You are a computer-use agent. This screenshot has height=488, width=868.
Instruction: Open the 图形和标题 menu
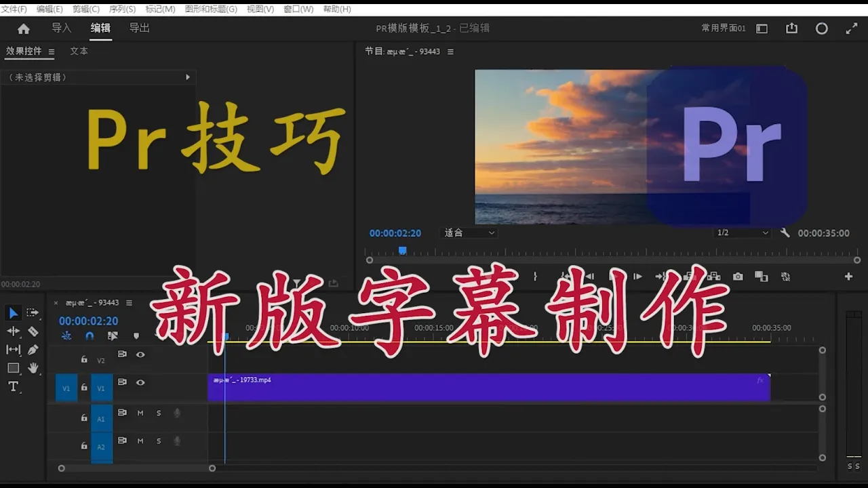211,9
